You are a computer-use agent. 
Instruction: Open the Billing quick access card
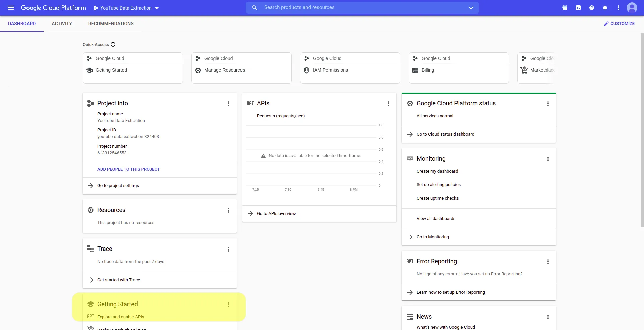tap(459, 68)
